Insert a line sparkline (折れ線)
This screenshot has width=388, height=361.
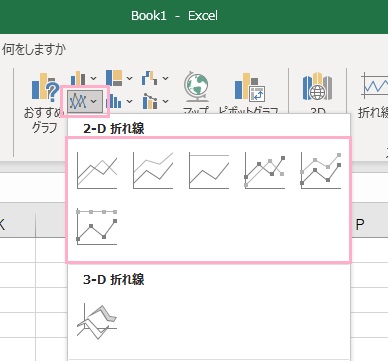pos(374,95)
